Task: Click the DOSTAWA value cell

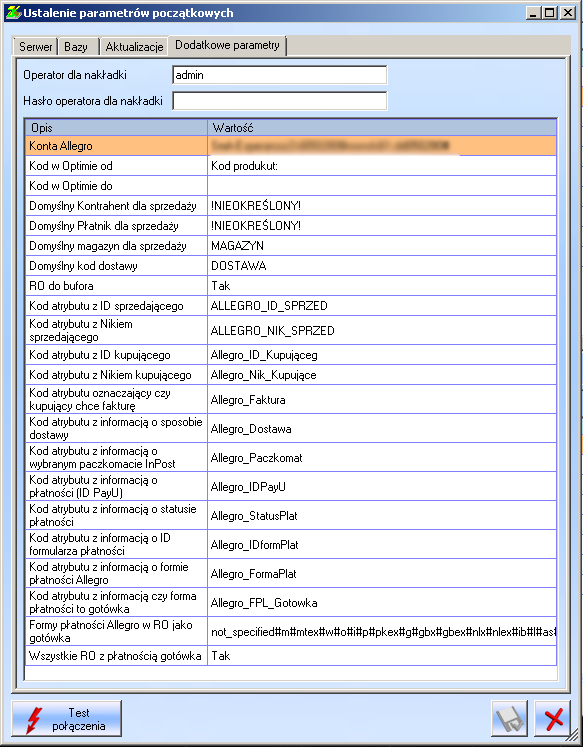Action: click(x=382, y=266)
